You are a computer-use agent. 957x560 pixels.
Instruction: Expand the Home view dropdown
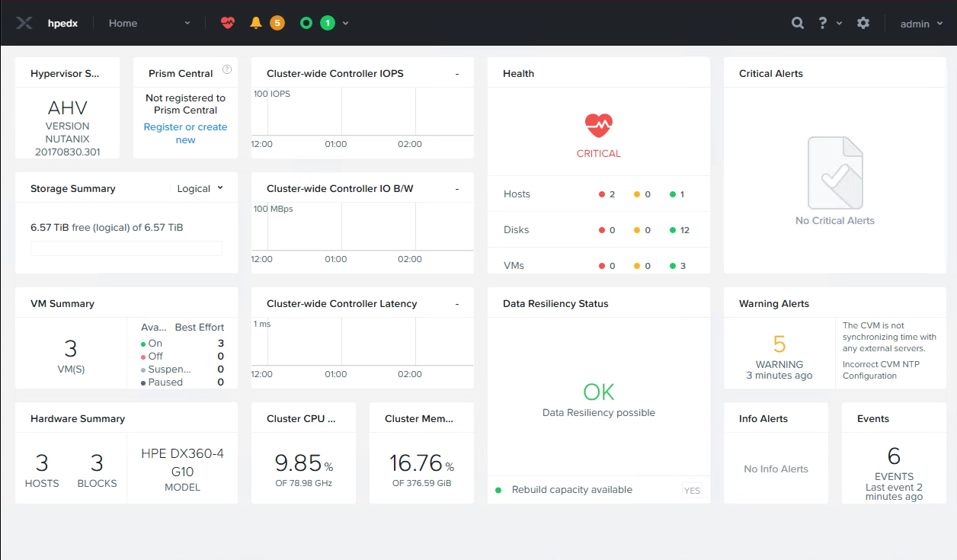tap(149, 23)
